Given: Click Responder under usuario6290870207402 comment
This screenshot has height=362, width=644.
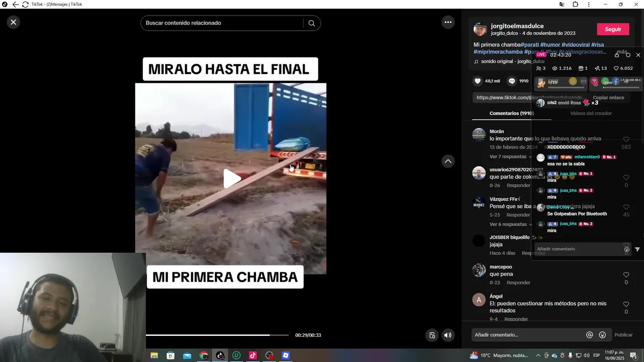Looking at the screenshot, I should click(518, 185).
